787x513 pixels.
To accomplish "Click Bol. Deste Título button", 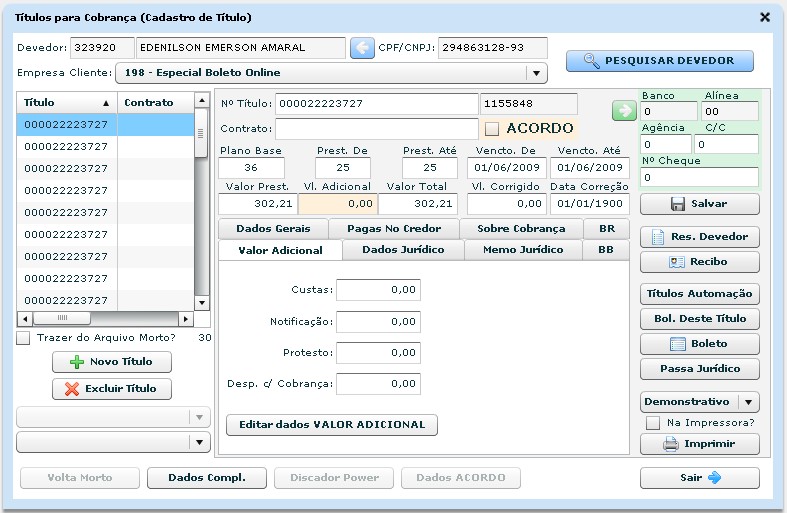I will (699, 319).
